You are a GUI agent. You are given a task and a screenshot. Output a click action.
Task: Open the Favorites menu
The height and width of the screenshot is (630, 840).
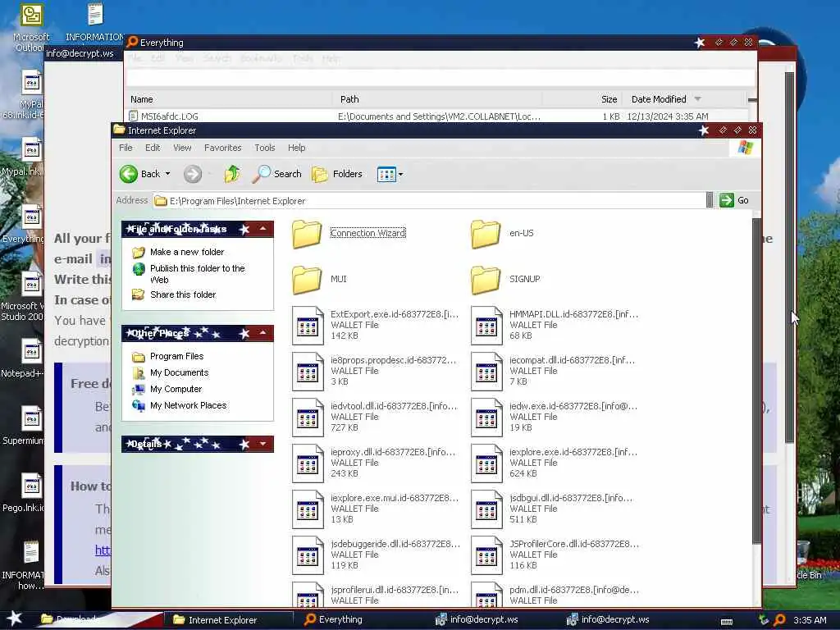pyautogui.click(x=223, y=148)
